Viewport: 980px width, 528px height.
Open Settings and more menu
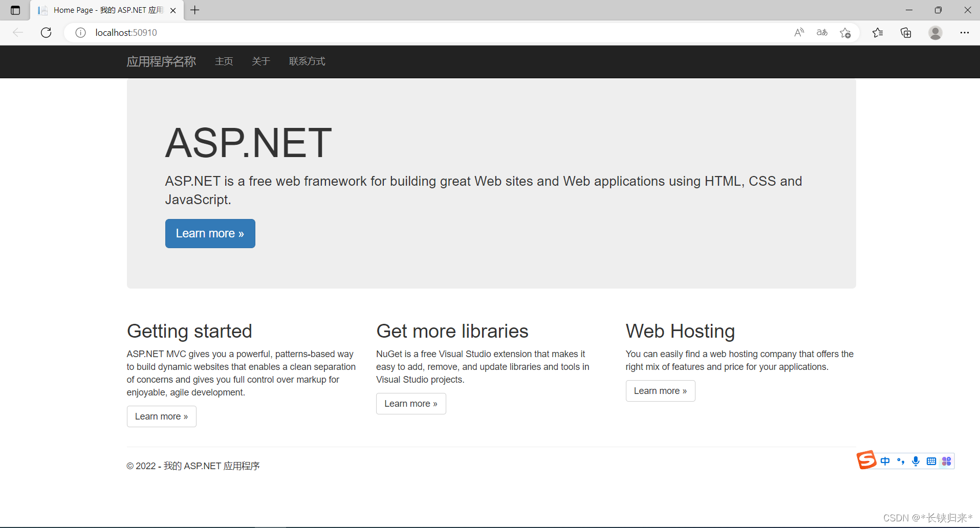coord(966,32)
